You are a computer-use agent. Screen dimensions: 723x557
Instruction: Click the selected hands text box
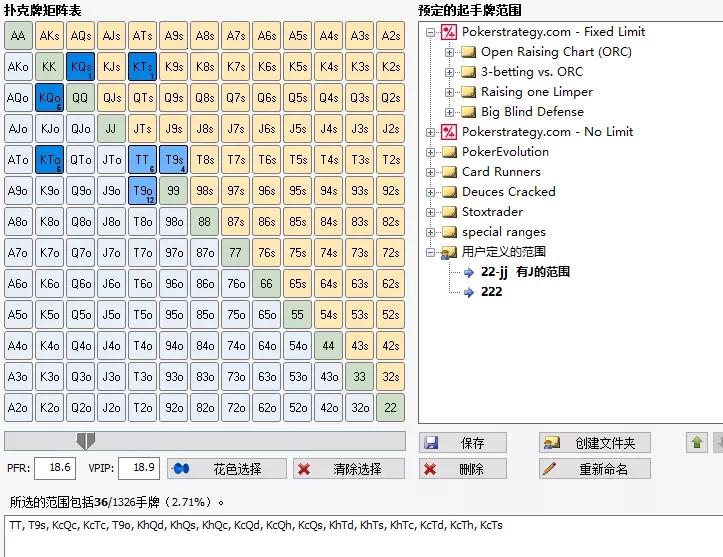[x=364, y=536]
